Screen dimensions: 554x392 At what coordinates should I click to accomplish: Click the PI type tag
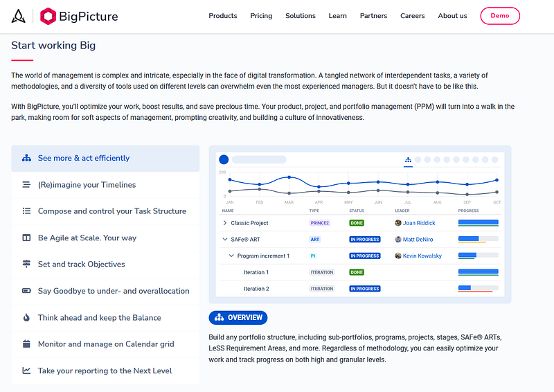313,256
